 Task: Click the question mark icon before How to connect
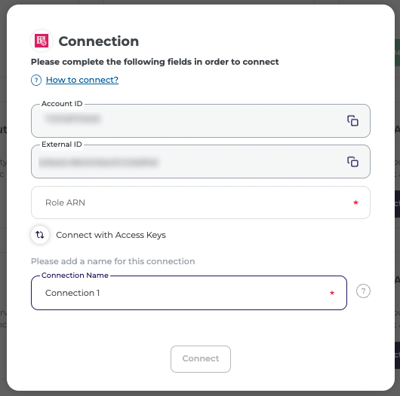tap(36, 80)
